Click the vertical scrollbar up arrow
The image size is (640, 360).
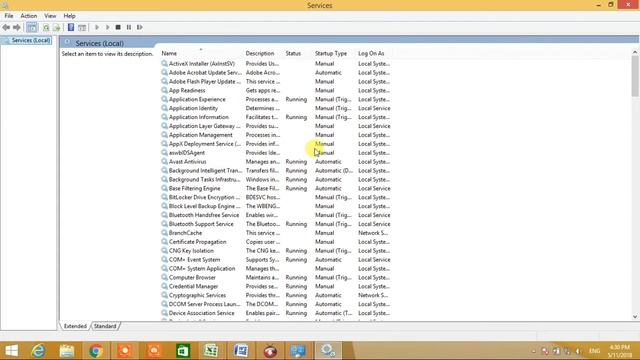point(635,52)
